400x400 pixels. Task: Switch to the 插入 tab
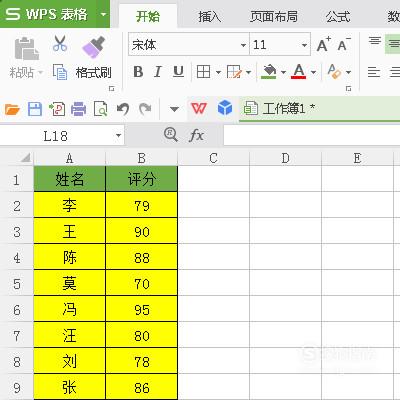click(x=210, y=16)
